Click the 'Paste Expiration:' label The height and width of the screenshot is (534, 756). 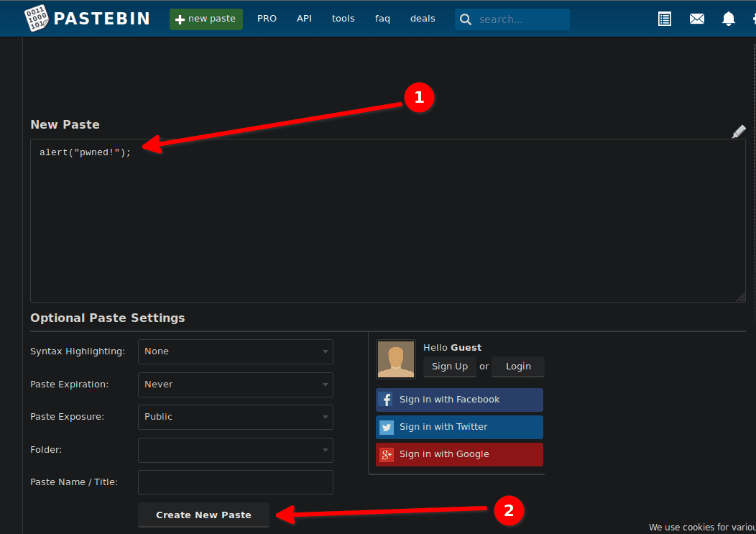[x=70, y=385]
